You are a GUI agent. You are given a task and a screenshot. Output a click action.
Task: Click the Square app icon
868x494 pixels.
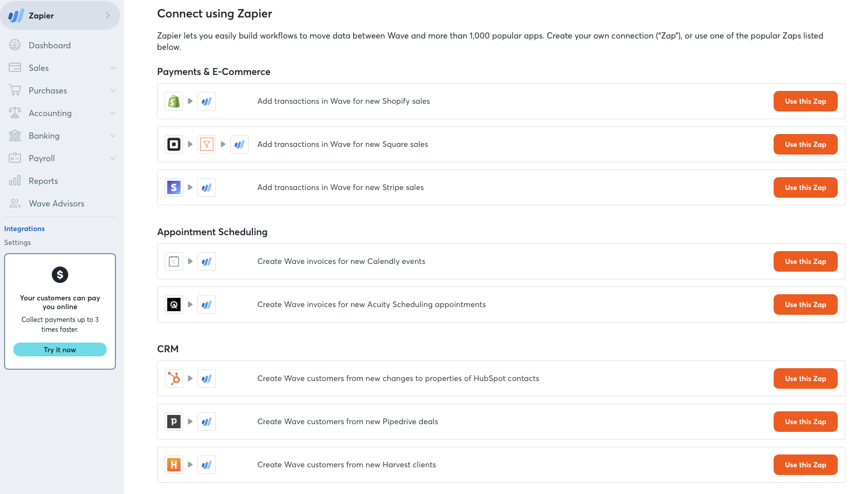pyautogui.click(x=174, y=144)
